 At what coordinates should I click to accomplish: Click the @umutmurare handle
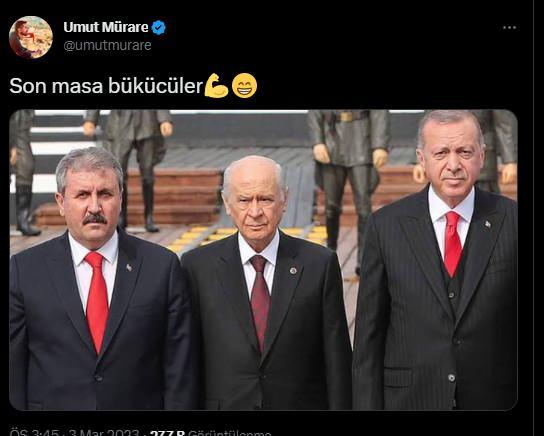107,45
